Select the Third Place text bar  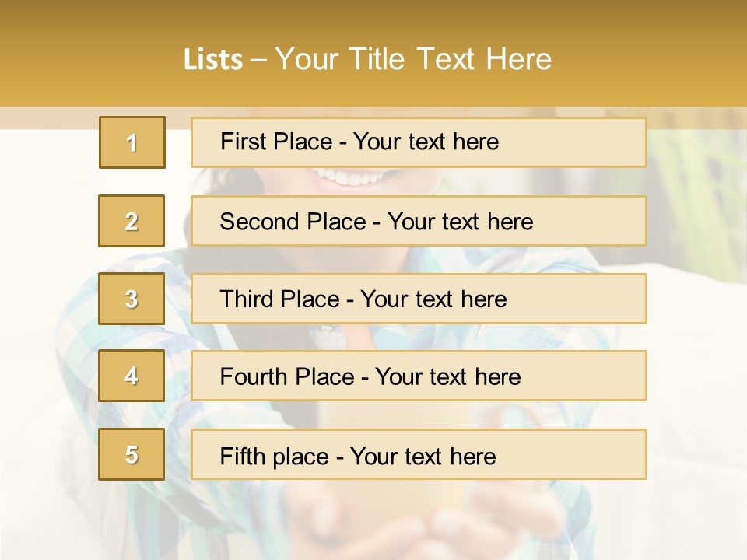[x=419, y=299]
